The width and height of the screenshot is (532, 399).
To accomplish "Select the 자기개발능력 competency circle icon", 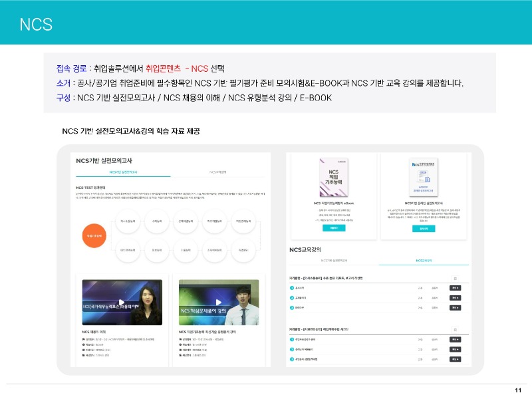I will click(215, 221).
